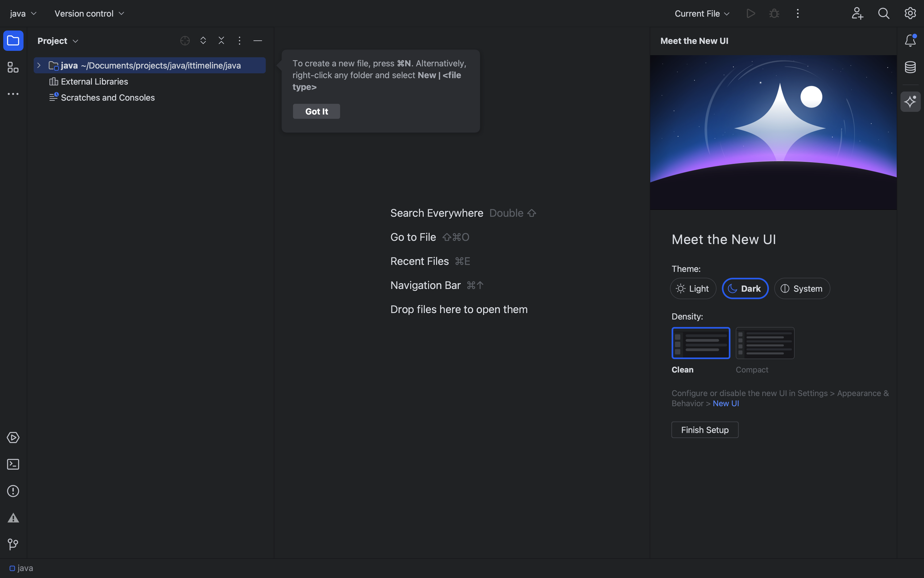Open Code With Me add-user icon
Viewport: 924px width, 578px height.
click(857, 13)
